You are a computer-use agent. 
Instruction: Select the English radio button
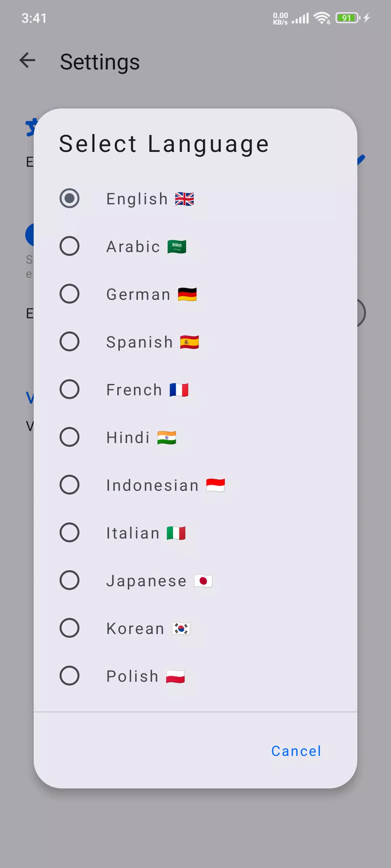[70, 198]
